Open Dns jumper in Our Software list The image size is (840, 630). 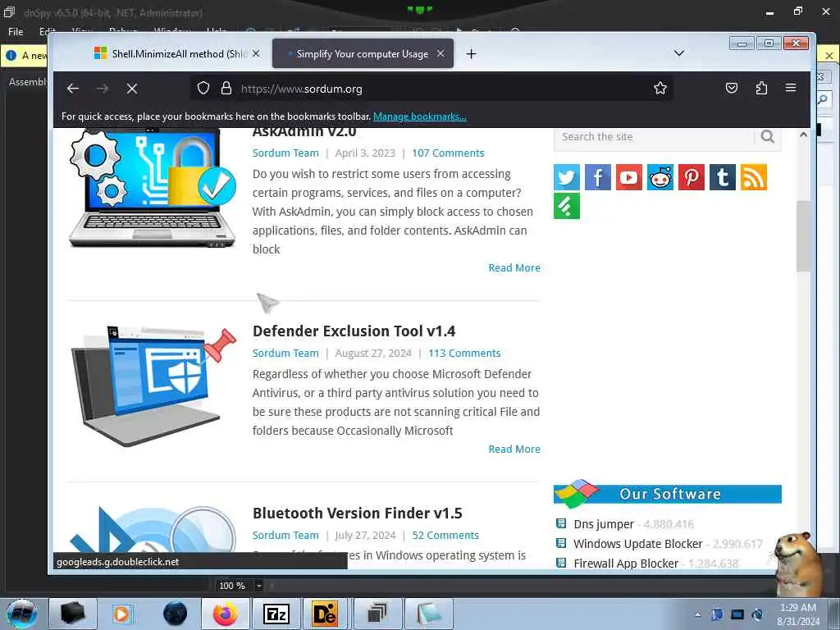click(x=603, y=524)
